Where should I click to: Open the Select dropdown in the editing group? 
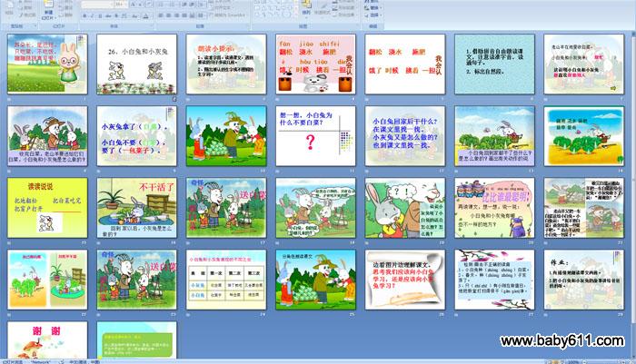click(373, 15)
